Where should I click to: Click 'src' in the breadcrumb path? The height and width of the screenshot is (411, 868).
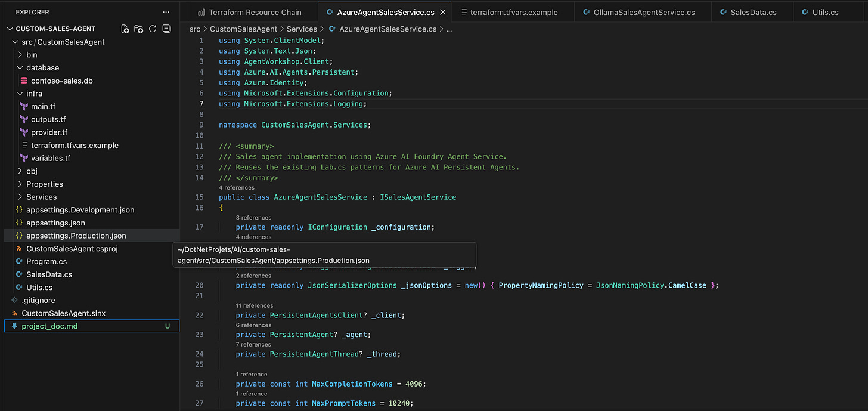195,29
